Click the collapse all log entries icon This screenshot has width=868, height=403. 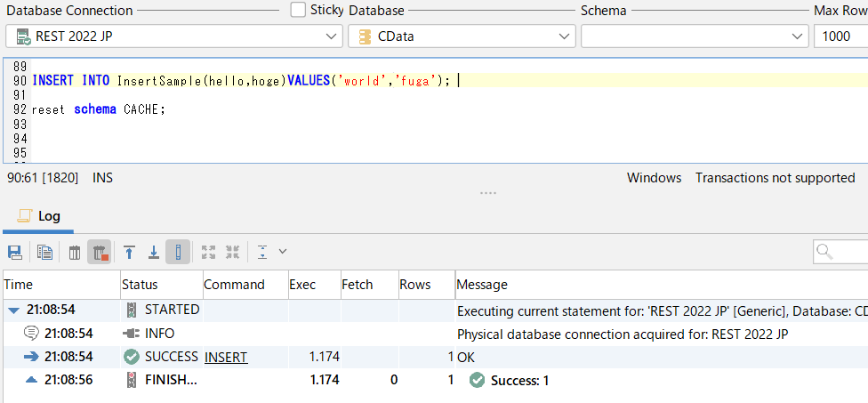point(233,253)
